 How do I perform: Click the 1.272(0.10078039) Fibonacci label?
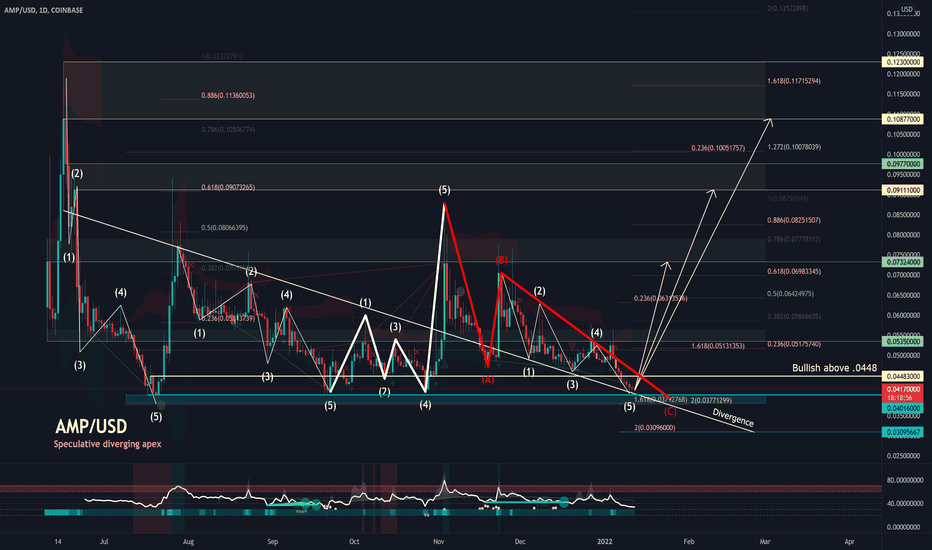click(794, 147)
